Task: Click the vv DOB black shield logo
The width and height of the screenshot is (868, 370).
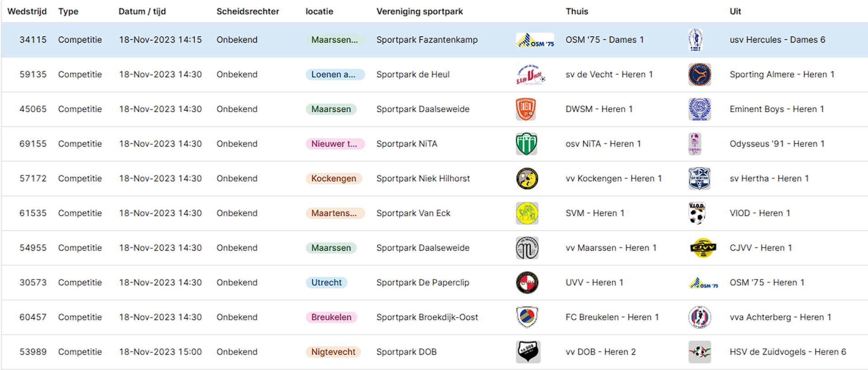Action: click(x=528, y=352)
